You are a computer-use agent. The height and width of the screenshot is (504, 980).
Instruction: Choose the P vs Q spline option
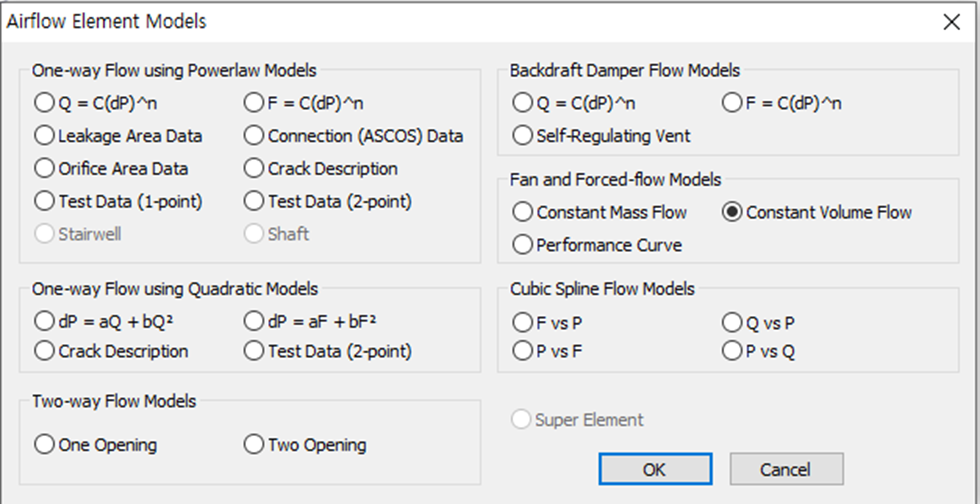click(x=732, y=351)
